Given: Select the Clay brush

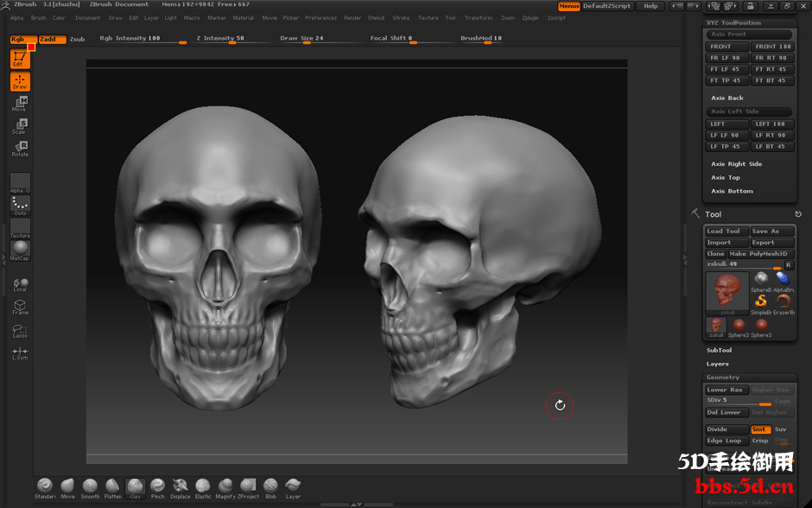Looking at the screenshot, I should 135,488.
